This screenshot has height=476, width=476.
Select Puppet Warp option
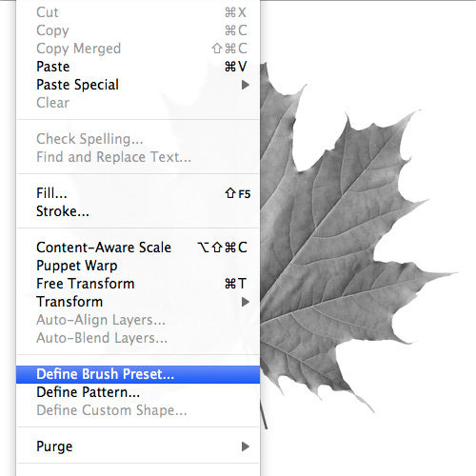pyautogui.click(x=138, y=266)
